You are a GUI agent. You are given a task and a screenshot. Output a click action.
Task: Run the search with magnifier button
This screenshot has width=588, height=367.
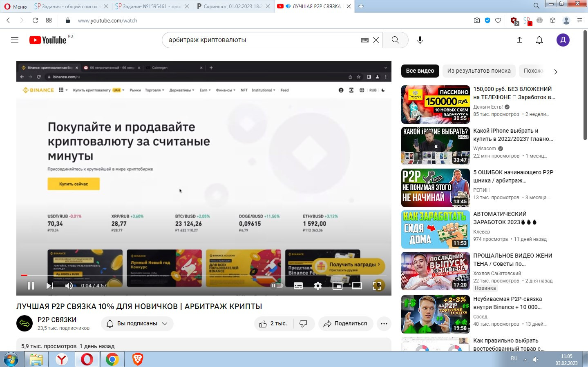[395, 40]
